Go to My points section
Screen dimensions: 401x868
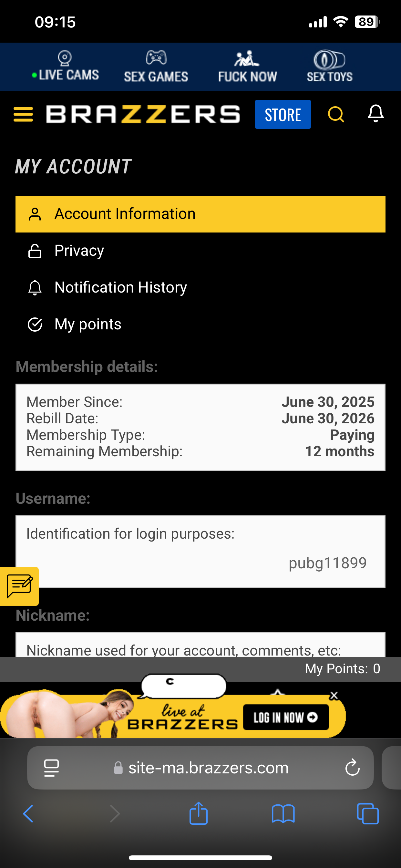[x=87, y=324]
